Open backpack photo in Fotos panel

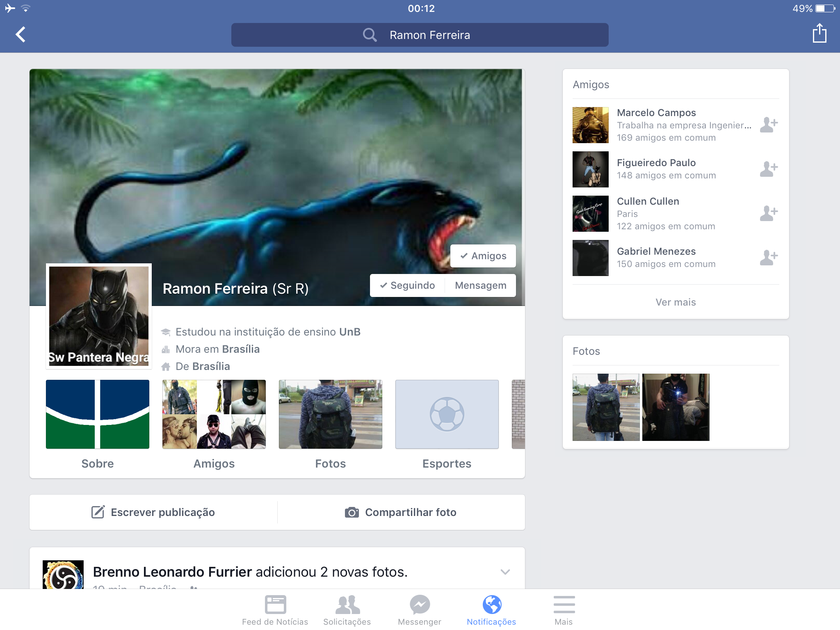(606, 407)
